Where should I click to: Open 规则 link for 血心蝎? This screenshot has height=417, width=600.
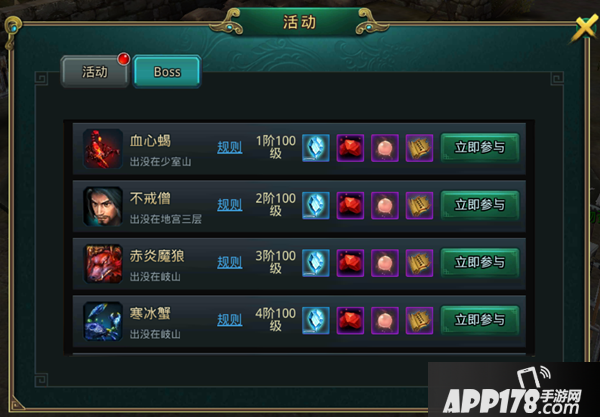230,147
